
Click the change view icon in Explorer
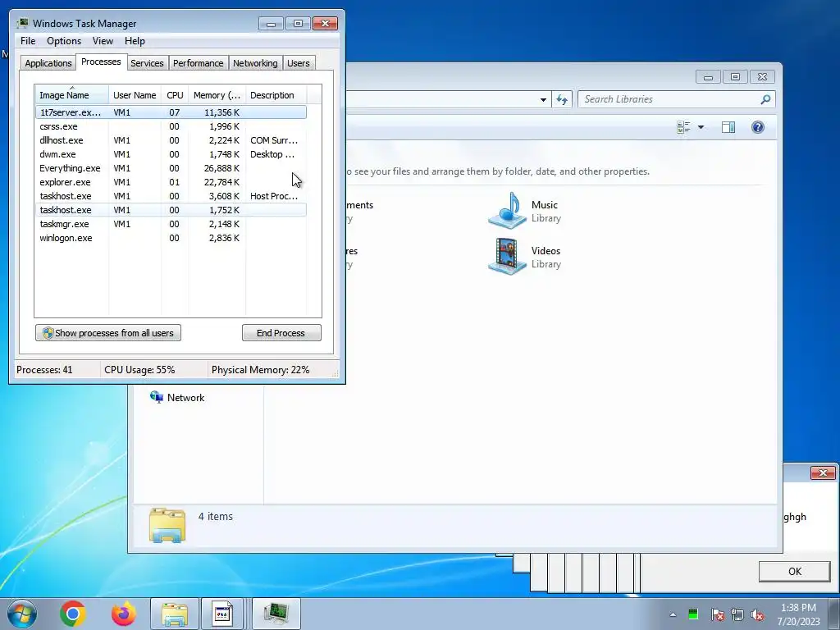click(683, 127)
